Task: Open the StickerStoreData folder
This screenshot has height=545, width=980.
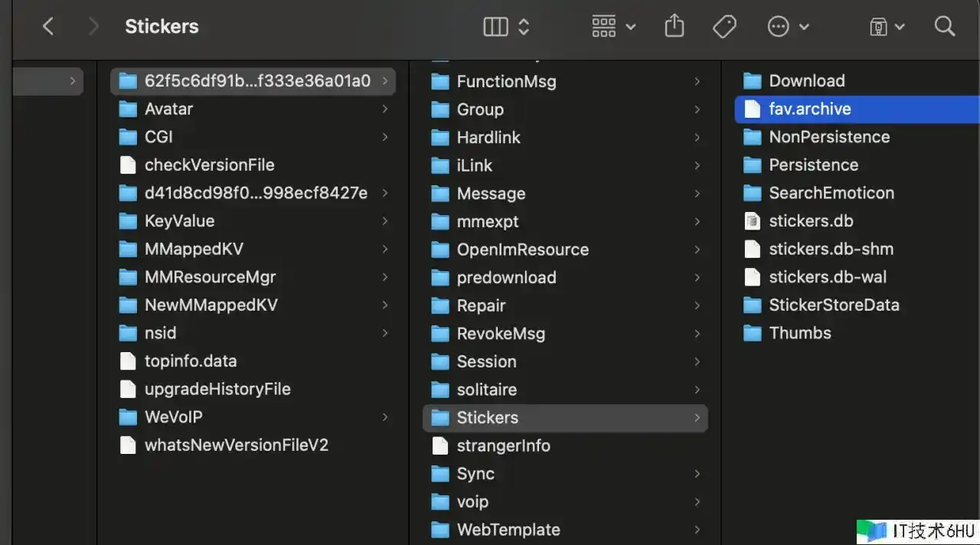Action: coord(833,305)
